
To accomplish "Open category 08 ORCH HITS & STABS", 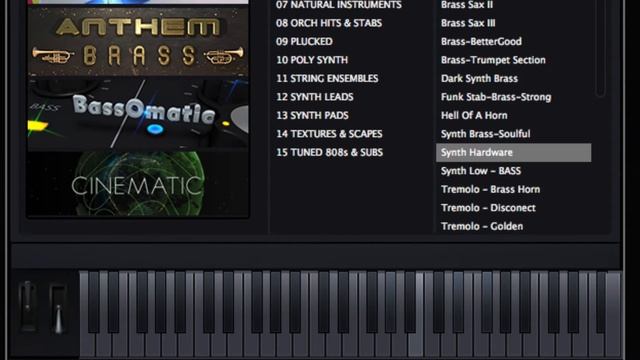I will (x=329, y=23).
